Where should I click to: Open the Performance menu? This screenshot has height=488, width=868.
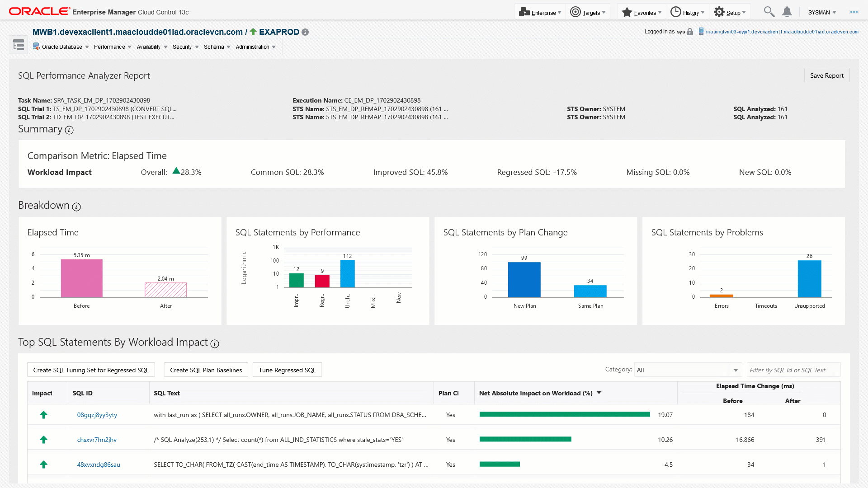112,47
